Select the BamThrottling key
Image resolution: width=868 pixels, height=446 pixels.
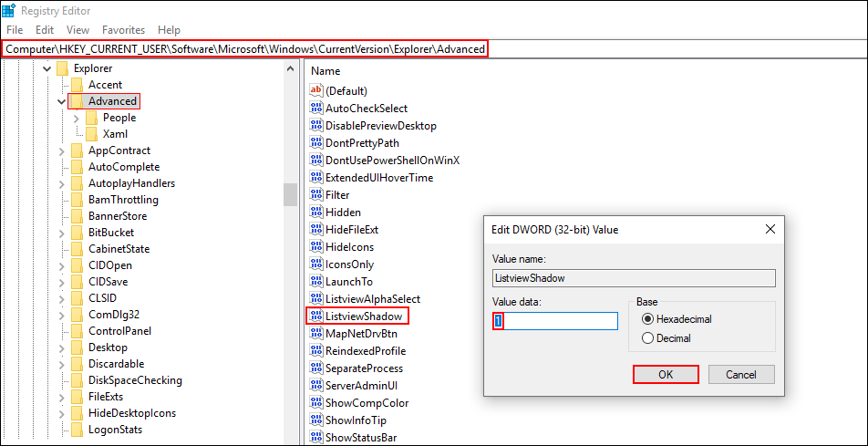[123, 200]
